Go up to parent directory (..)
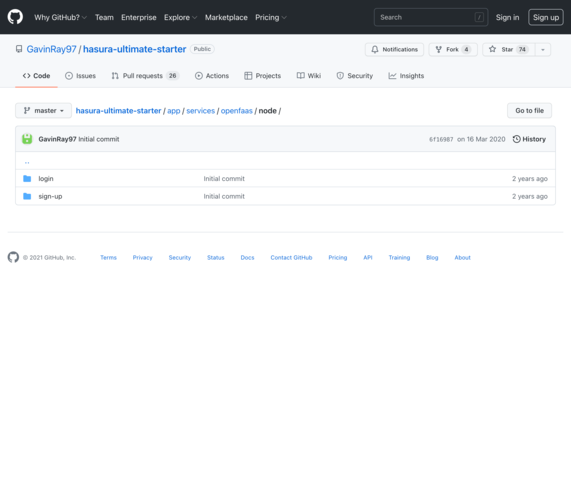The width and height of the screenshot is (571, 480). click(x=27, y=161)
